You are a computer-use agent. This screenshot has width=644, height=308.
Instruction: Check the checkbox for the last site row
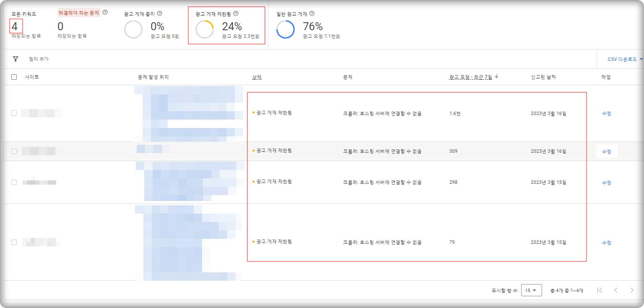(x=13, y=242)
